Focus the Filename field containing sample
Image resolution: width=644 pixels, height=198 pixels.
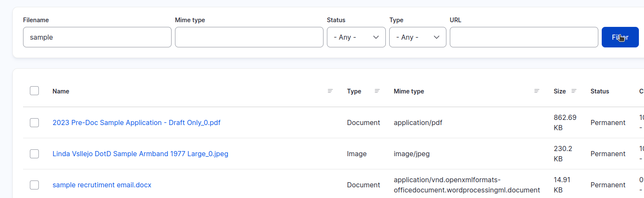(x=97, y=37)
